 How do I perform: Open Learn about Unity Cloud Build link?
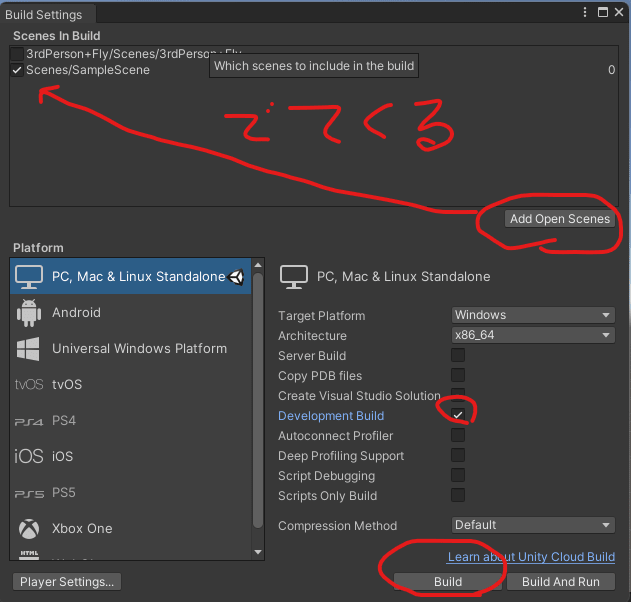531,557
